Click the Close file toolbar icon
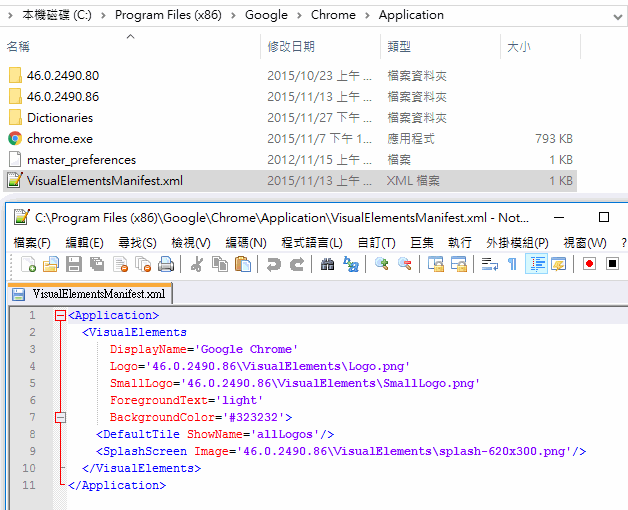 click(120, 264)
